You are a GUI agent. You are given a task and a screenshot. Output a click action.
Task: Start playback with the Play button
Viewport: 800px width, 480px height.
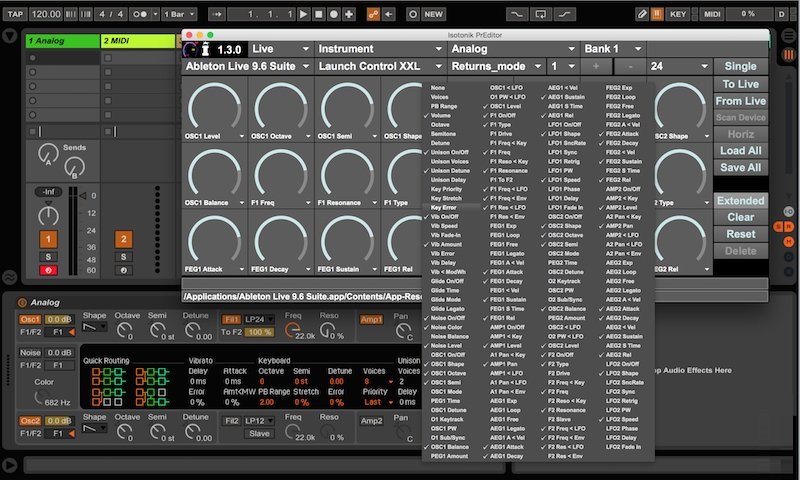point(303,14)
